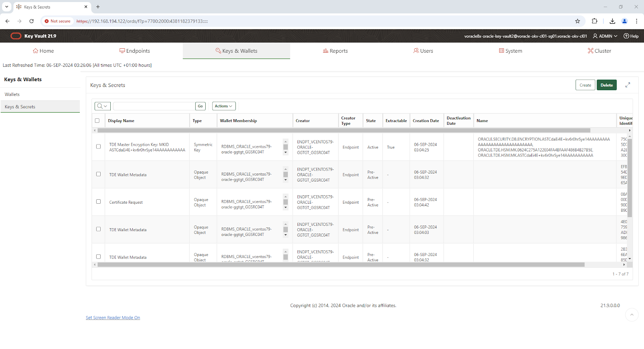Check the last visible TDE Wallet Metadata row
Screen dimensions: 644x349
(98, 256)
